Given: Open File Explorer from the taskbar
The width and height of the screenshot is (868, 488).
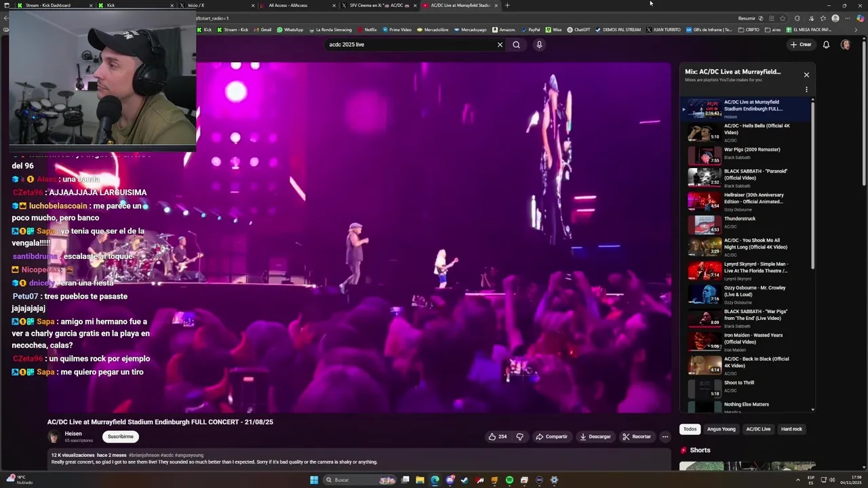Looking at the screenshot, I should coord(420,480).
